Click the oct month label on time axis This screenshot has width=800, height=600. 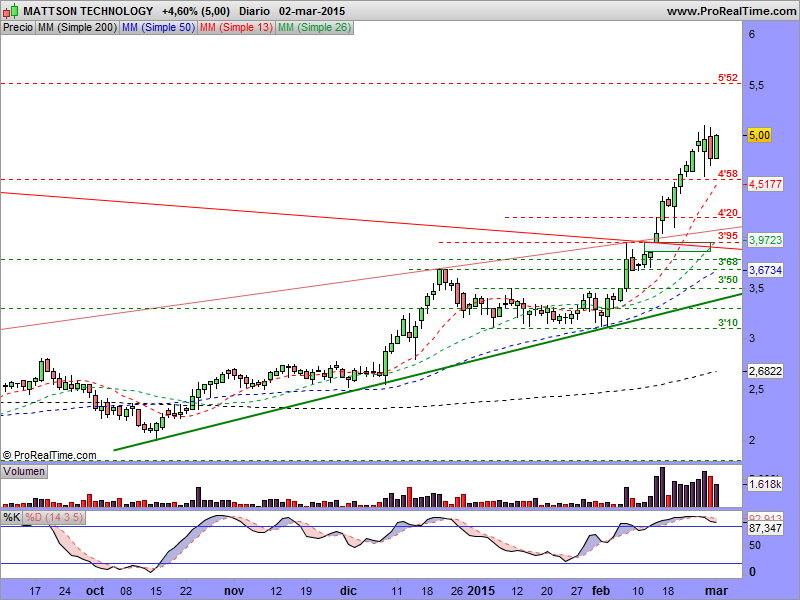pyautogui.click(x=95, y=591)
